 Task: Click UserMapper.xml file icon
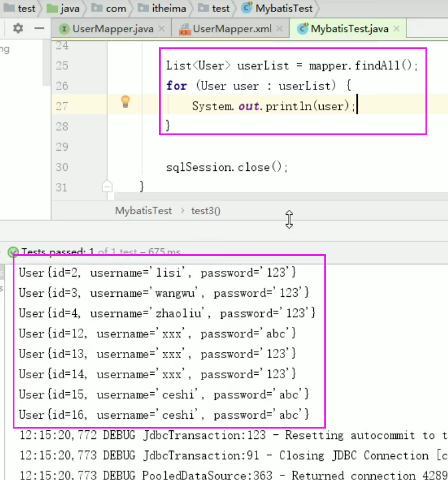(185, 29)
